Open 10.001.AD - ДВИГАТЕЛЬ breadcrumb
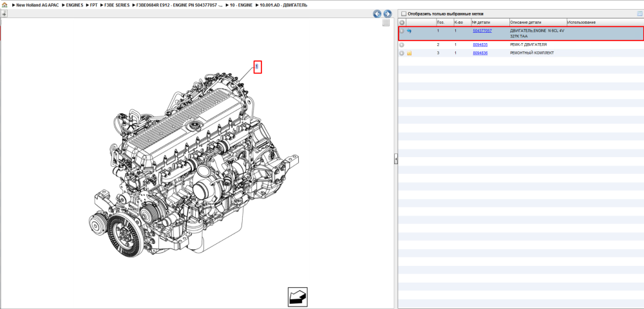 click(x=283, y=5)
